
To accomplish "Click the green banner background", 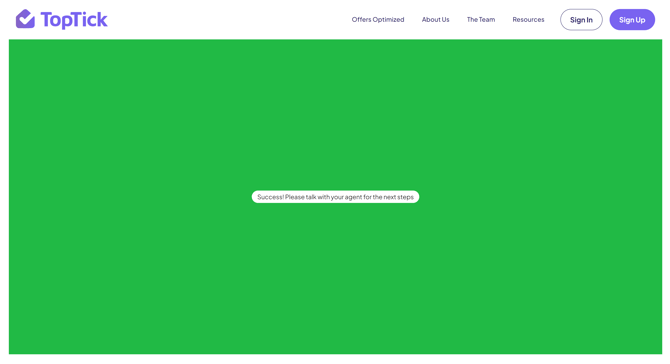I will pyautogui.click(x=335, y=107).
